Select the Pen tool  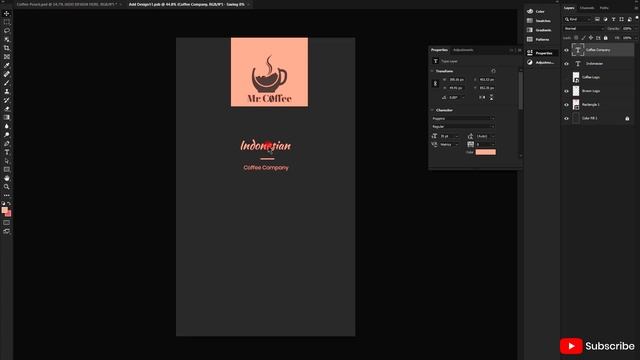[x=7, y=143]
